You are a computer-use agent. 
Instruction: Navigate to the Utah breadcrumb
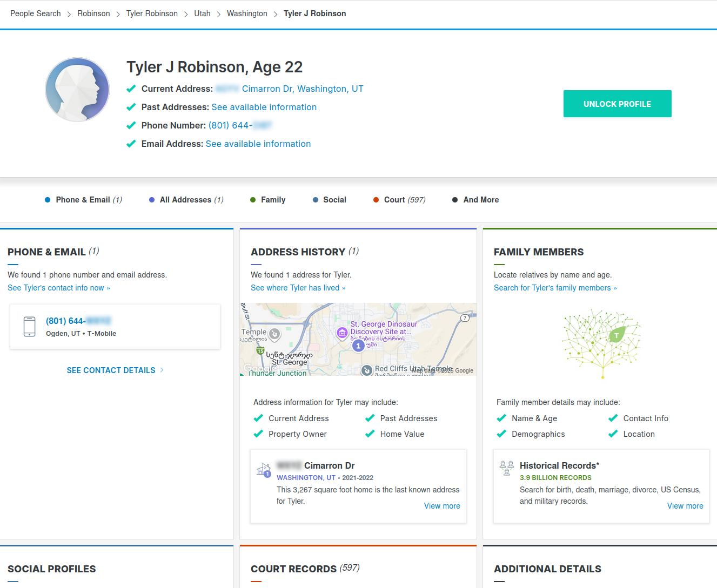[203, 13]
